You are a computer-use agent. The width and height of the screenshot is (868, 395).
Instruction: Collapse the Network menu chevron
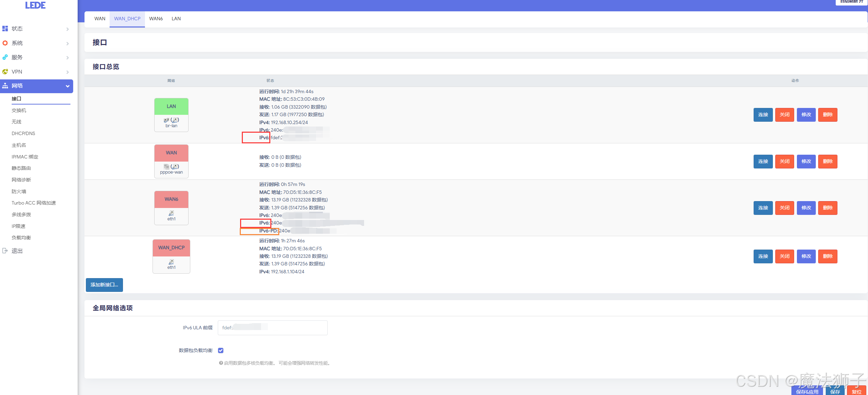tap(68, 86)
